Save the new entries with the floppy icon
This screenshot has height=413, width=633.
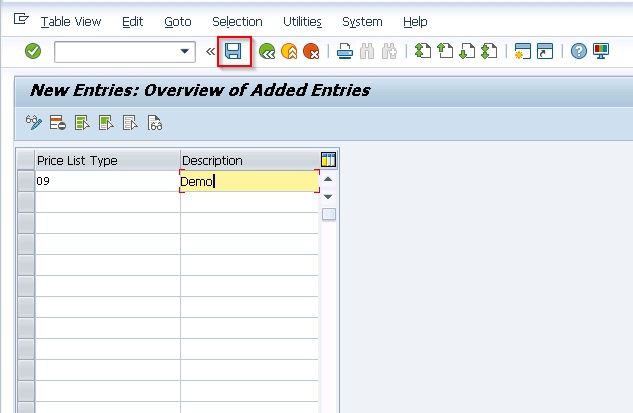pos(233,51)
